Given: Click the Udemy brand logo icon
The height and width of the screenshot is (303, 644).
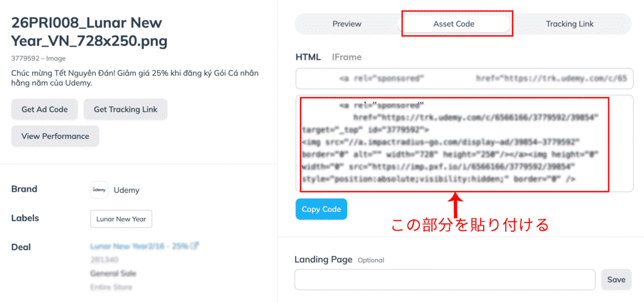Looking at the screenshot, I should [99, 190].
